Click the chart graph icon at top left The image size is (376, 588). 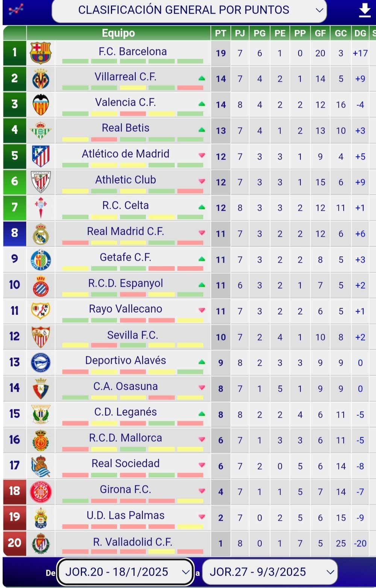pos(15,9)
